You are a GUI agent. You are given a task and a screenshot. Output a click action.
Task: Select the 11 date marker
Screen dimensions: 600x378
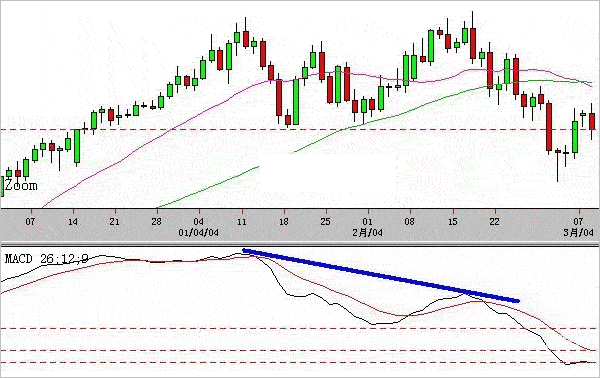tap(241, 222)
